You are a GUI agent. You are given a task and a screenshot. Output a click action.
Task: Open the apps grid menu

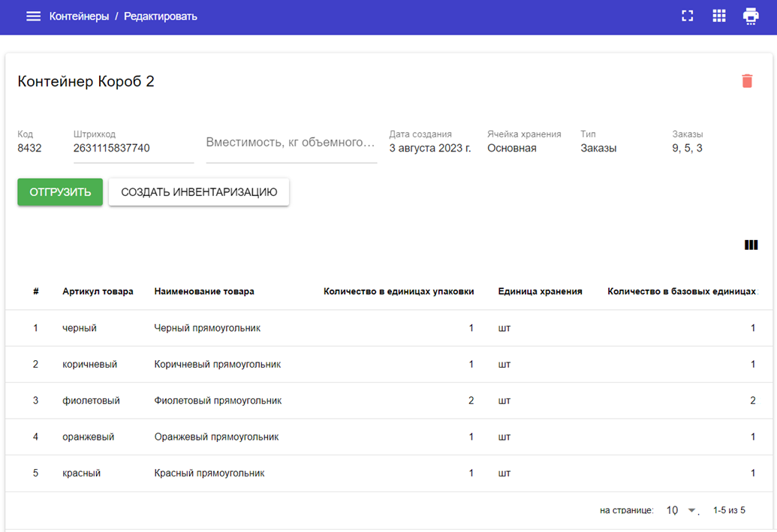(718, 17)
